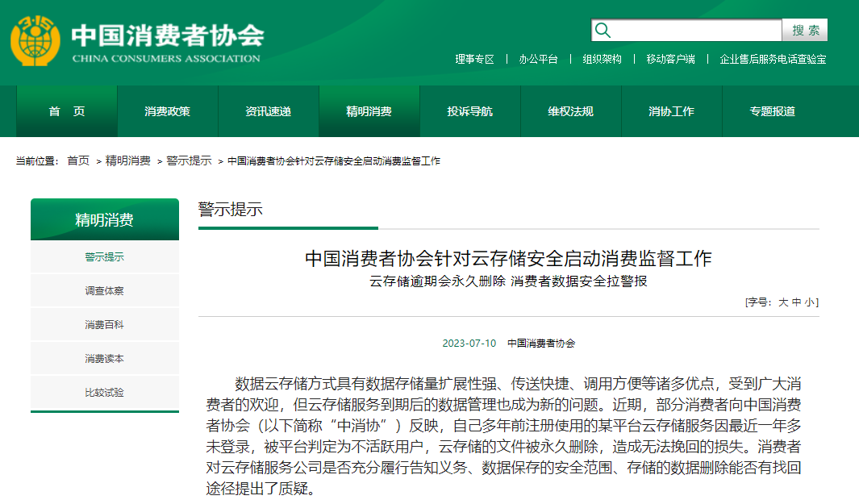Click the China Consumers Association logo emblem
859x504 pixels.
coord(35,41)
